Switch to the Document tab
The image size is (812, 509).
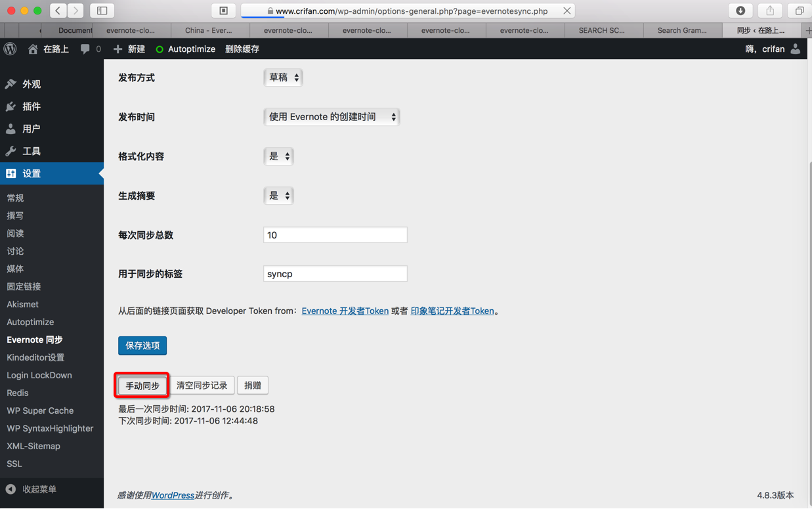(x=67, y=30)
